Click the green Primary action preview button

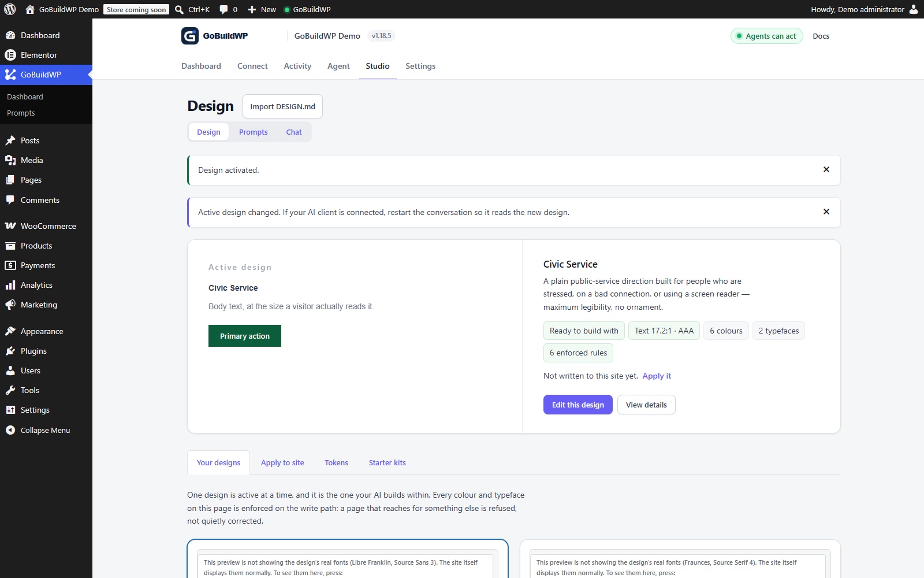(245, 336)
